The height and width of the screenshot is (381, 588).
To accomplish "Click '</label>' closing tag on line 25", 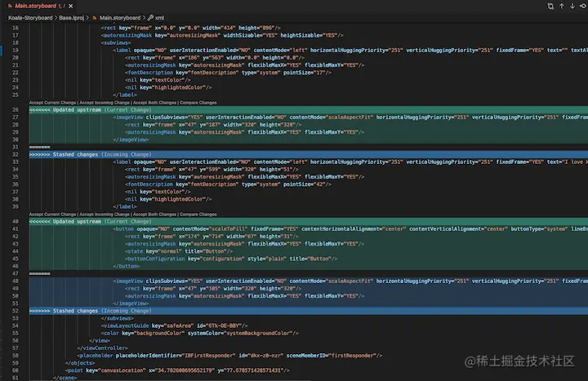I will [125, 95].
